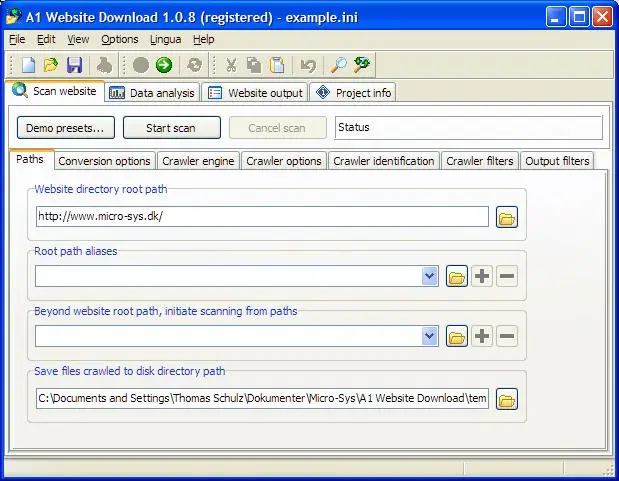Switch to Data analysis tab

[152, 93]
